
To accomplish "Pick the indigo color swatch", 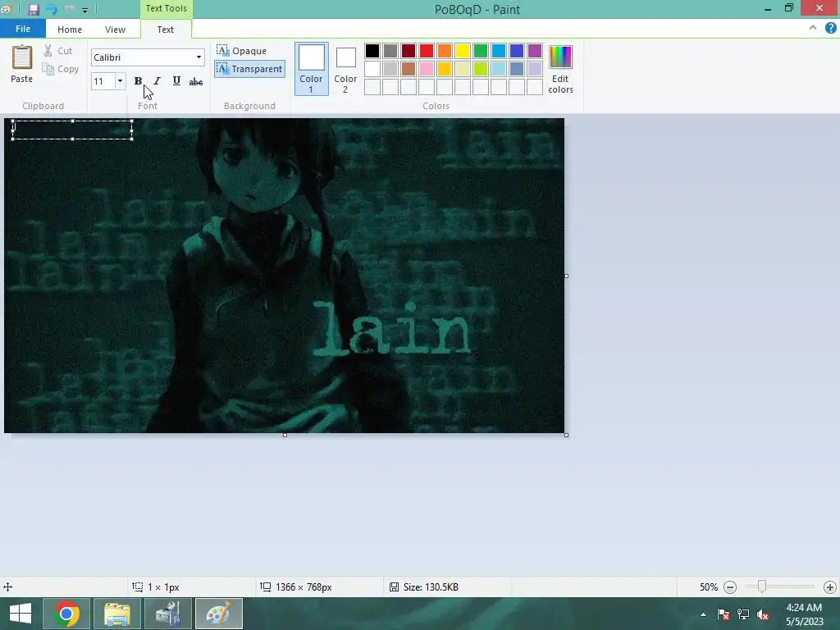I will tap(517, 51).
